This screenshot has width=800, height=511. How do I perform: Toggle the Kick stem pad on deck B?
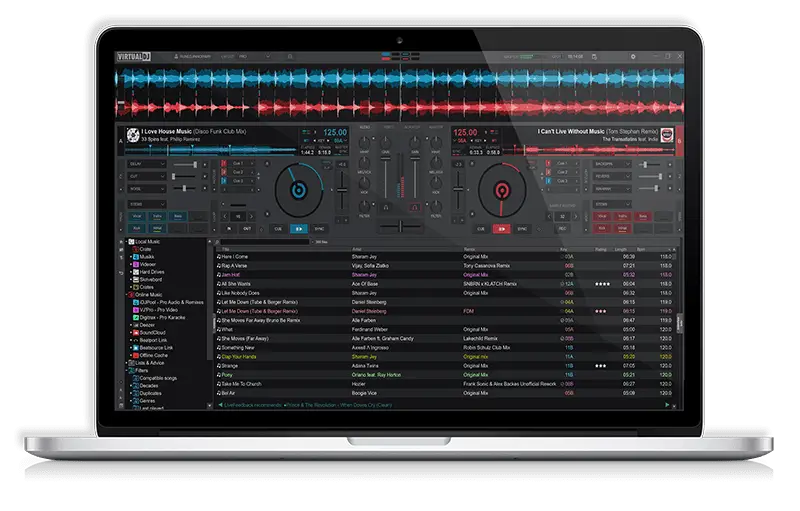click(602, 228)
